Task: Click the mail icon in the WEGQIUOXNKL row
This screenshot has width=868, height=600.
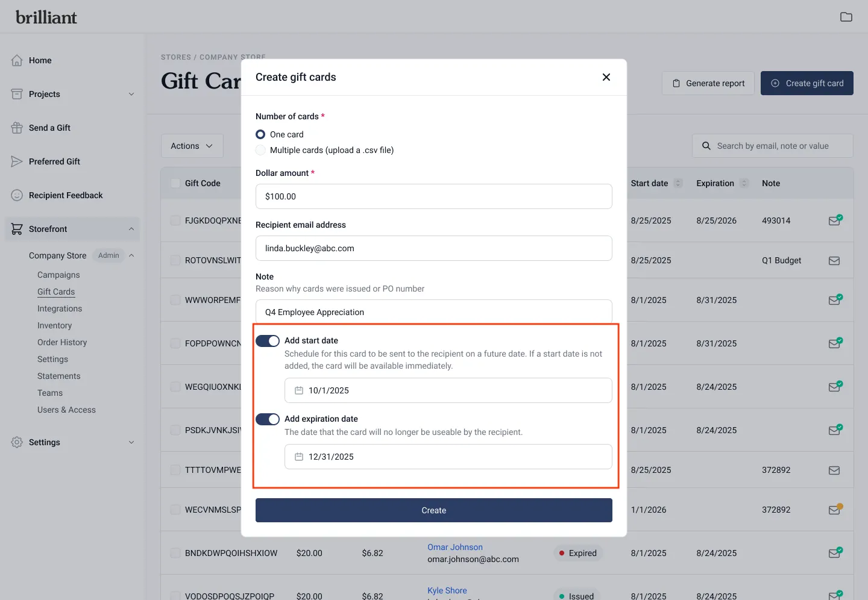Action: tap(835, 387)
